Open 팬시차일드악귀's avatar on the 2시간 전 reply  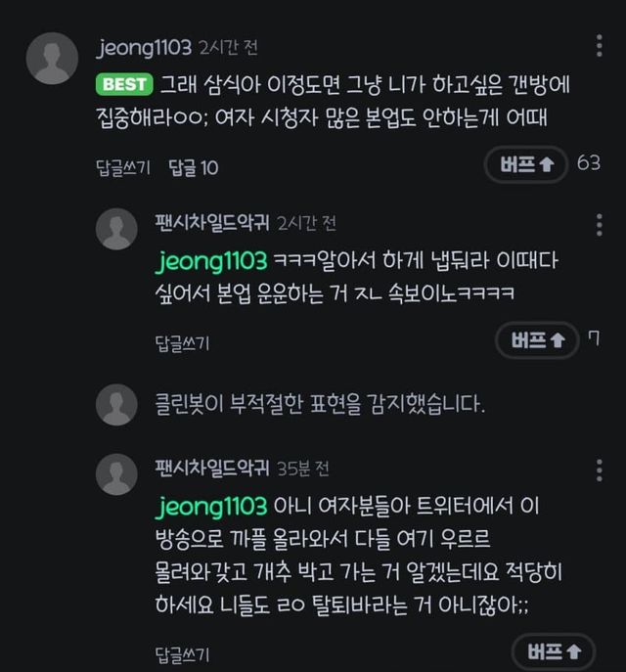[116, 229]
